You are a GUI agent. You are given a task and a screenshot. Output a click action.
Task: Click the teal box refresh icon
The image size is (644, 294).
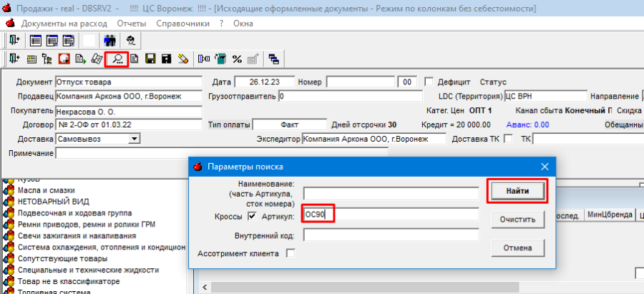point(221,59)
